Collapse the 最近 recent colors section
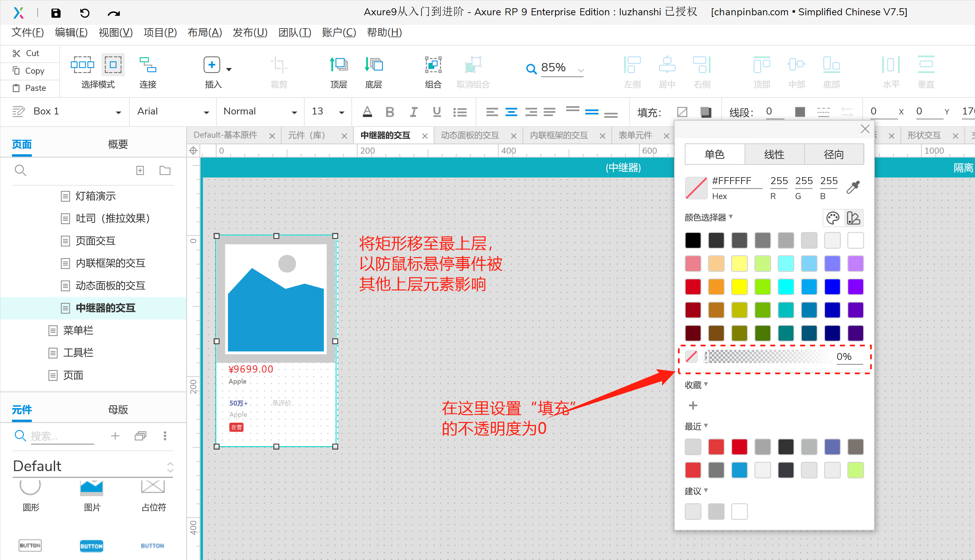This screenshot has height=560, width=975. (x=696, y=426)
